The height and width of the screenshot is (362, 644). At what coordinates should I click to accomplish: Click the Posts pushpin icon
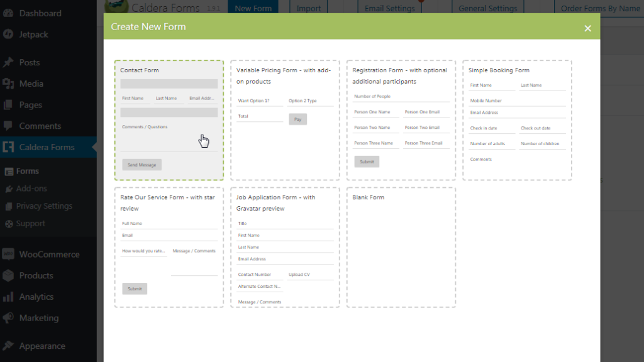[9, 63]
